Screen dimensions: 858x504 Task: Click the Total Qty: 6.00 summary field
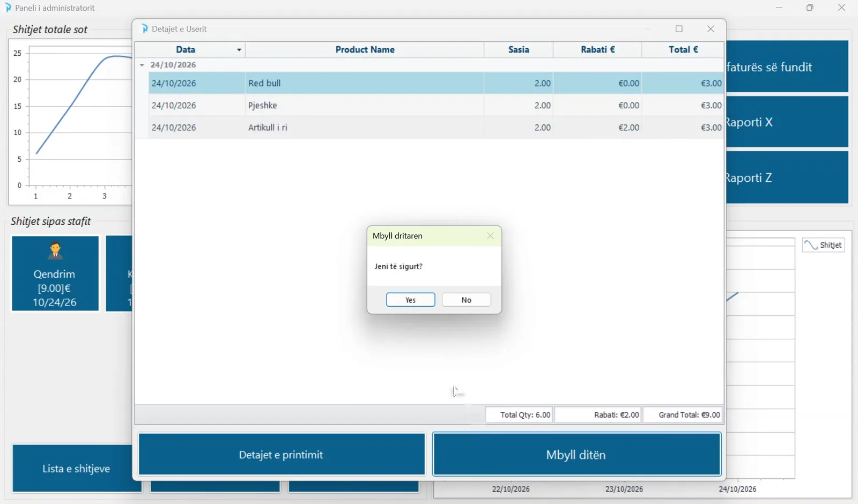tap(519, 414)
